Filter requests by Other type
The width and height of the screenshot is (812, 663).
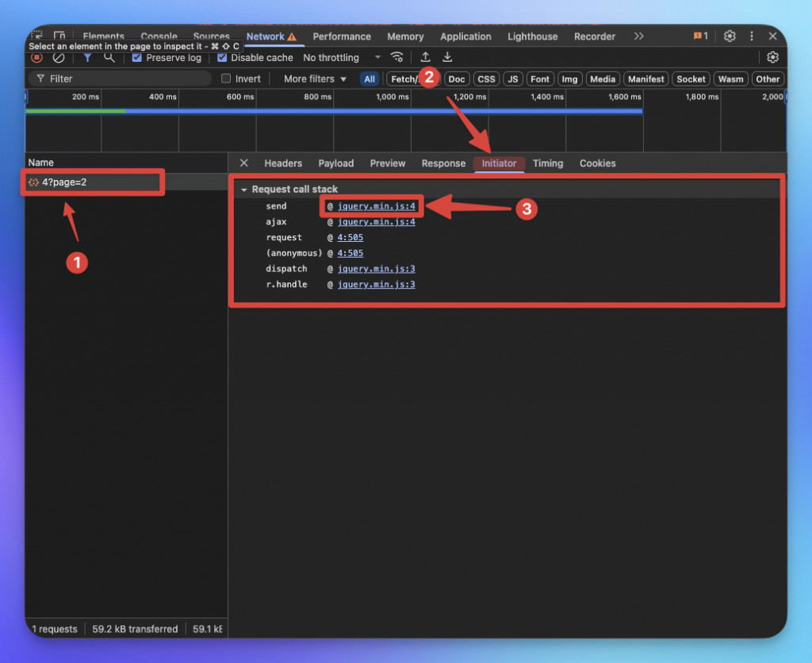[768, 79]
